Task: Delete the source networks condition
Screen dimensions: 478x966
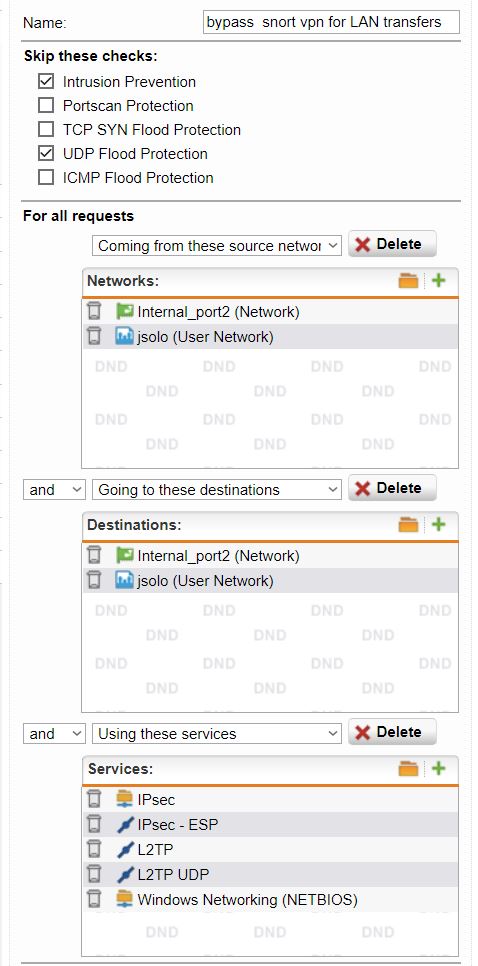Action: [x=392, y=244]
